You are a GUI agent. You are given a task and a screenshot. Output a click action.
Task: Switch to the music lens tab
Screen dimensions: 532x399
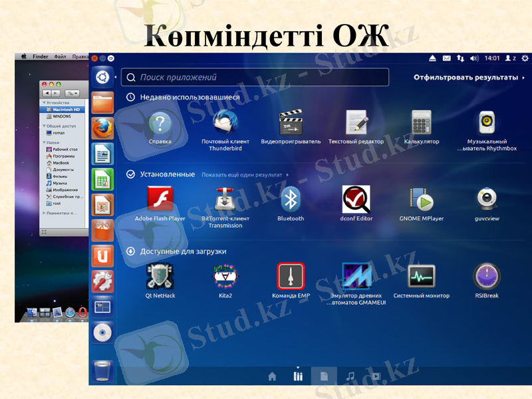pos(350,376)
